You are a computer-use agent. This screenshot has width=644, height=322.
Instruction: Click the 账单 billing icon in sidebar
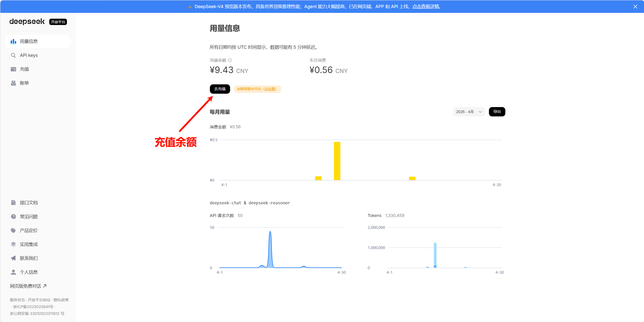13,83
